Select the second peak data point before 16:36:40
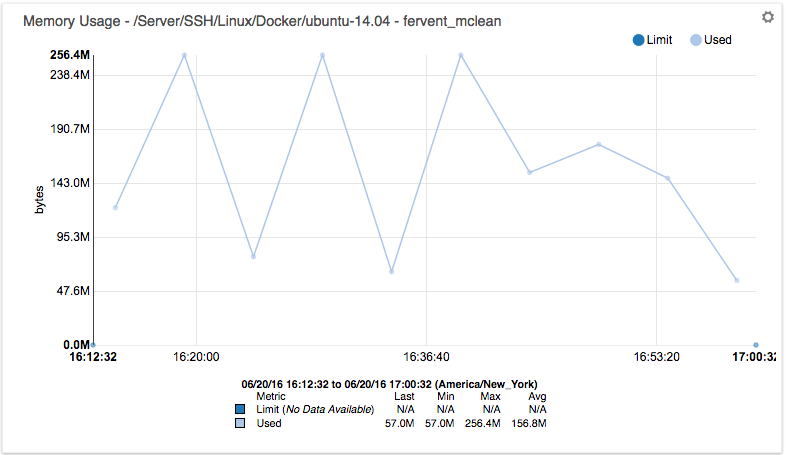The width and height of the screenshot is (786, 455). [x=322, y=55]
